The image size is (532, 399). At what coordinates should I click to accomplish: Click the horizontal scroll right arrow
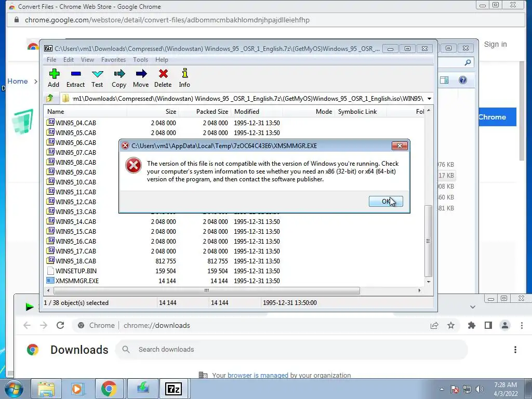tap(420, 290)
